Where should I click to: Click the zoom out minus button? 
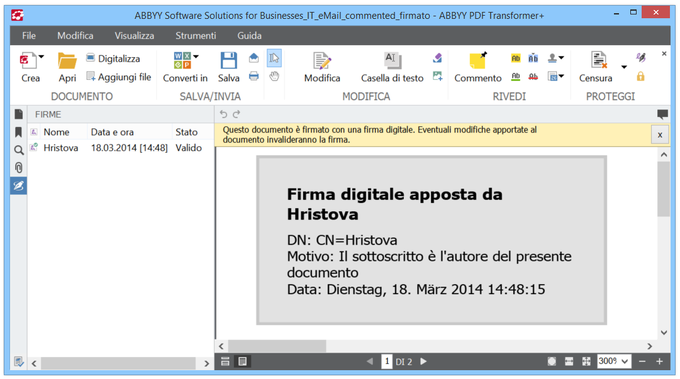[x=642, y=361]
